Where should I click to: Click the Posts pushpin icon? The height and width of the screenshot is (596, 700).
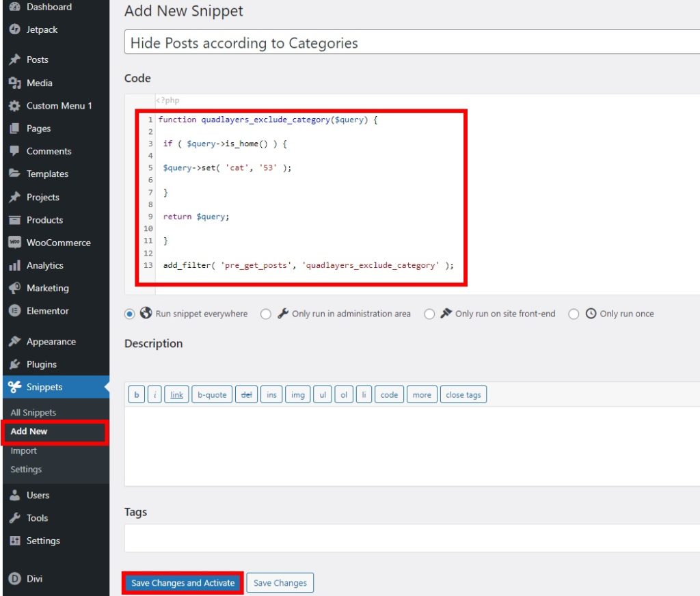point(15,59)
